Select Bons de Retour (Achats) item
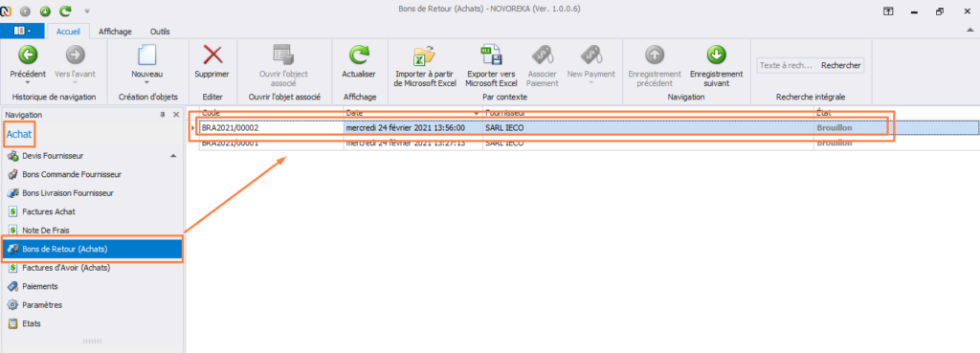This screenshot has height=353, width=980. pos(93,250)
